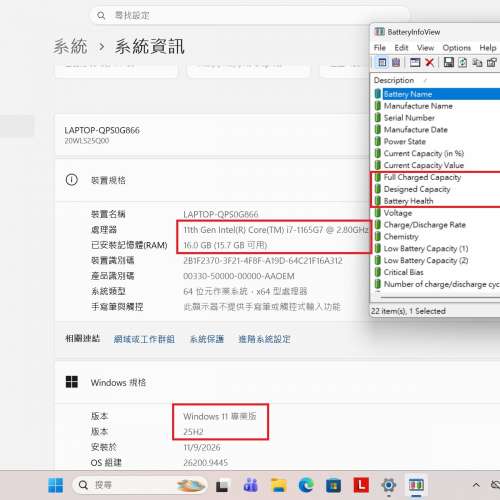Select the Serial Number row
Image resolution: width=500 pixels, height=500 pixels.
tap(437, 118)
